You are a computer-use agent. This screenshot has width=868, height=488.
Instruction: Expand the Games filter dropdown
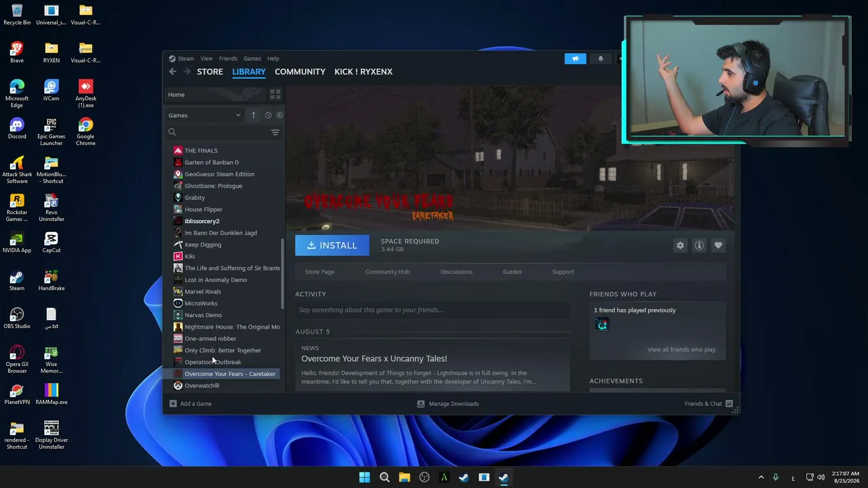click(x=205, y=115)
